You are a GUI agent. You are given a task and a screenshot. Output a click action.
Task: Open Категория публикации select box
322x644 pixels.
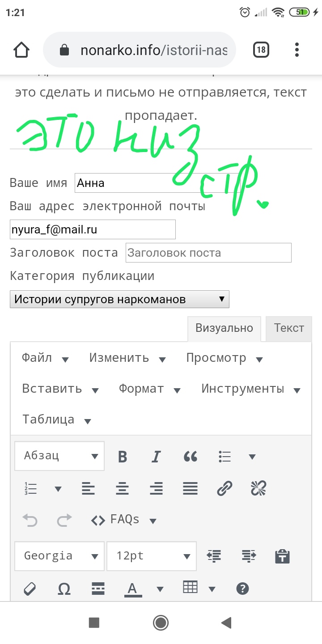119,299
